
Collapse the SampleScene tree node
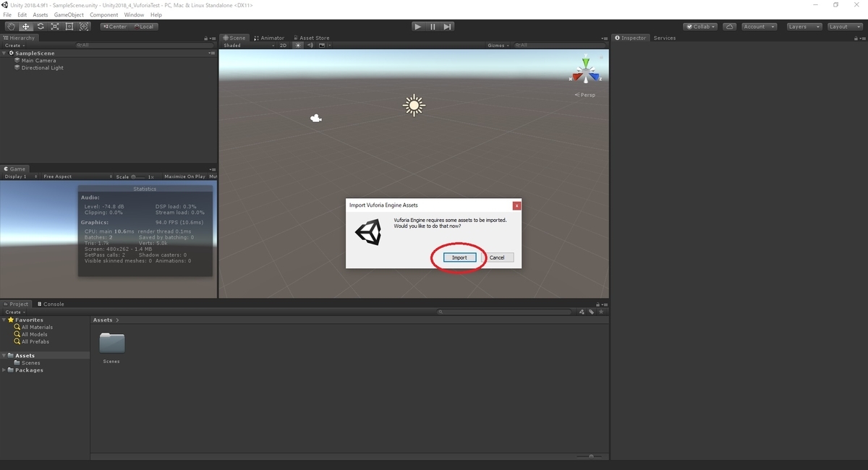pyautogui.click(x=5, y=53)
